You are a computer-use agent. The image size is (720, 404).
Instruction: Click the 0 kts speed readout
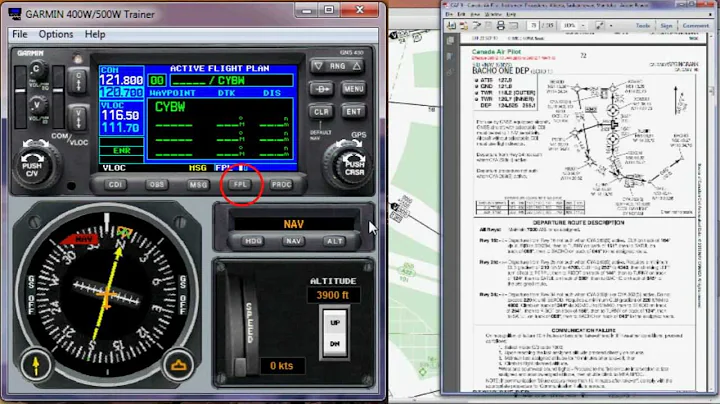[281, 365]
